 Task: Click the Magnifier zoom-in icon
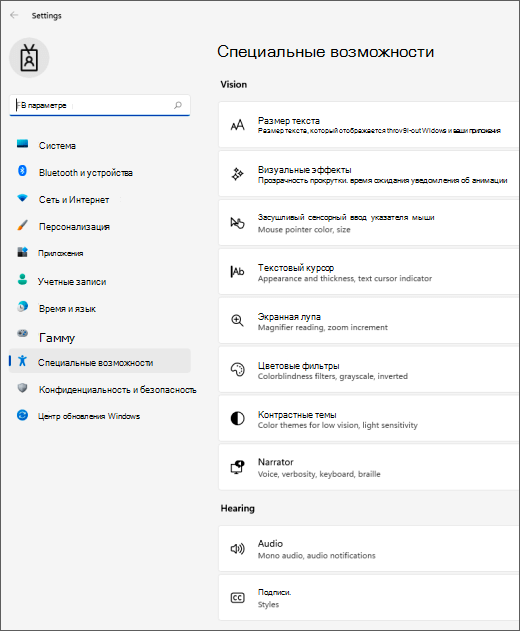(x=237, y=321)
